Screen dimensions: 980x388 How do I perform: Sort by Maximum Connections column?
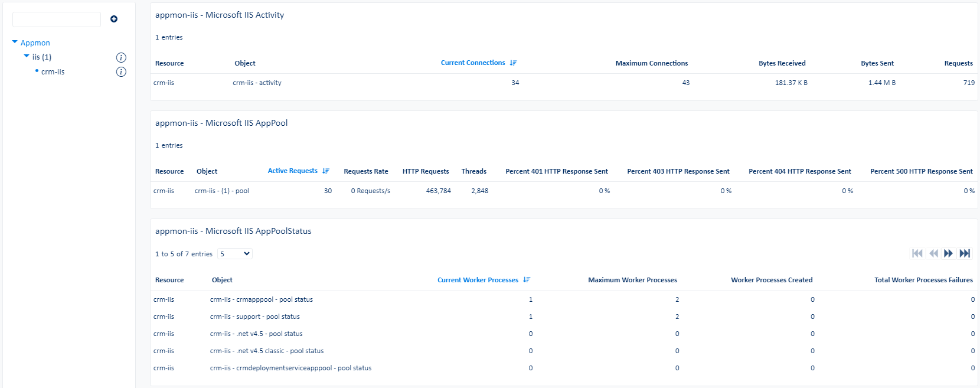[x=651, y=63]
